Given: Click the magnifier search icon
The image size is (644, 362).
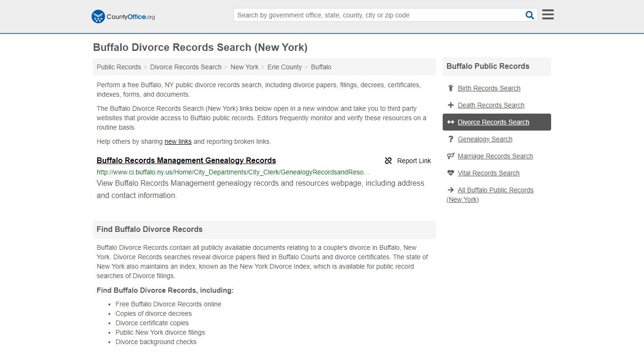Looking at the screenshot, I should click(530, 15).
